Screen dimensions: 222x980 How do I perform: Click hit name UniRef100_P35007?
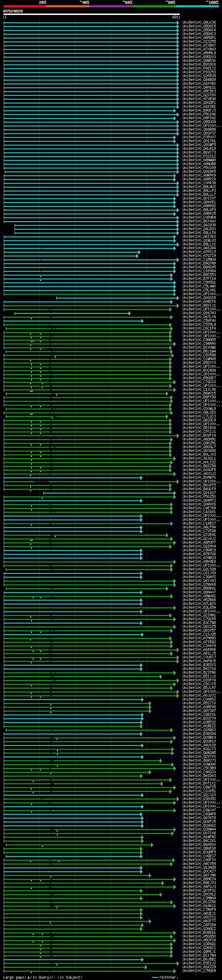coord(199,137)
